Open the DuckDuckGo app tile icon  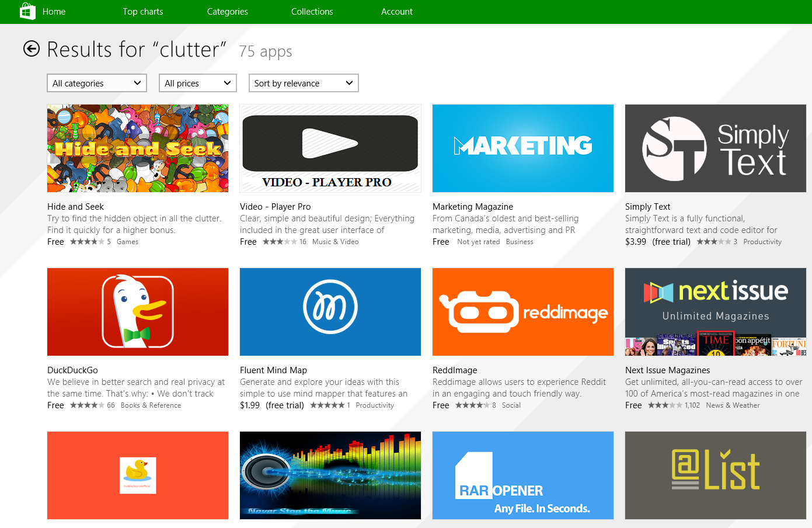point(138,311)
